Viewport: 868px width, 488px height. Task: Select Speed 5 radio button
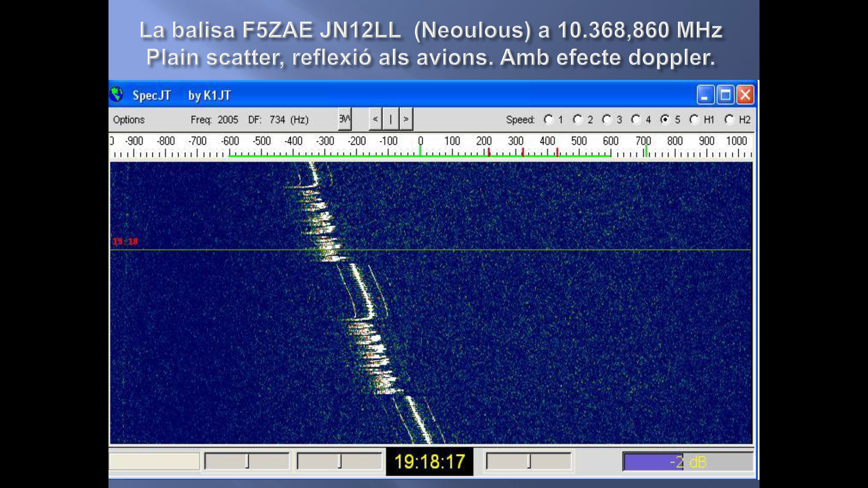pos(665,120)
